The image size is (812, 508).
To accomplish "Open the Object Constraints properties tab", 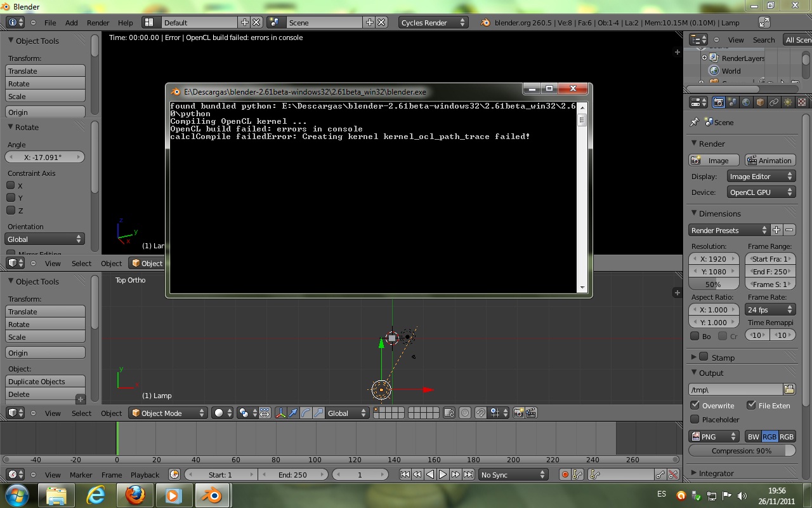I will click(774, 102).
